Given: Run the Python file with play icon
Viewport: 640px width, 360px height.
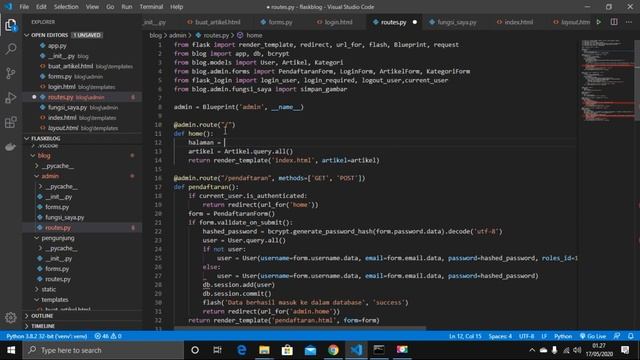Looking at the screenshot, I should tap(599, 22).
